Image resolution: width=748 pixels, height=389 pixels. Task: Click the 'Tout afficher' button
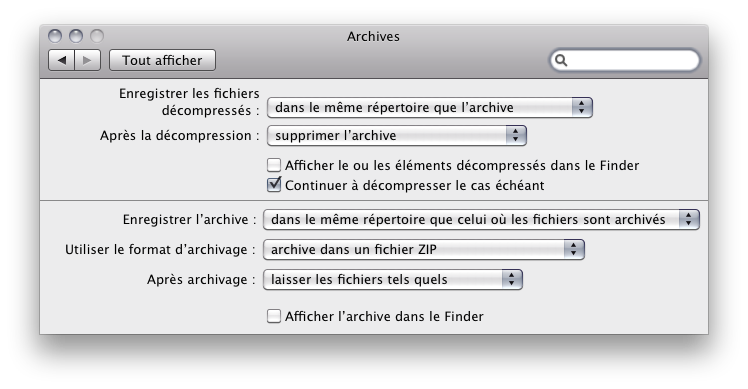(x=162, y=61)
